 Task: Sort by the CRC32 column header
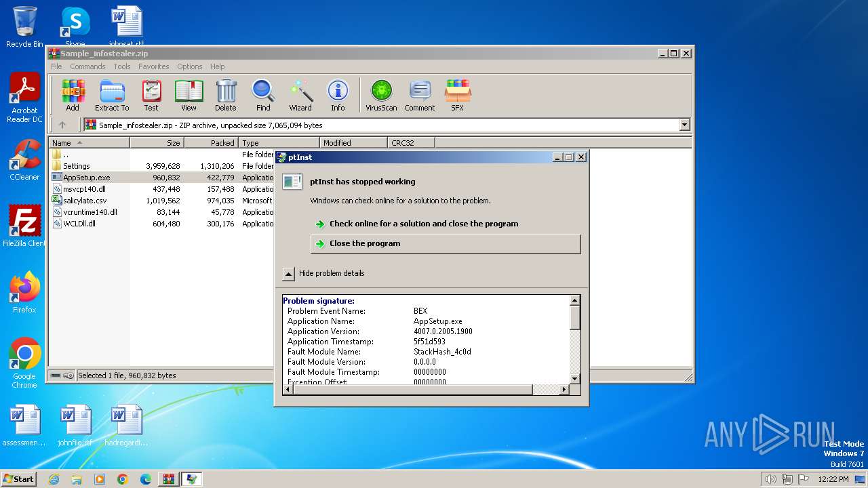pos(411,143)
